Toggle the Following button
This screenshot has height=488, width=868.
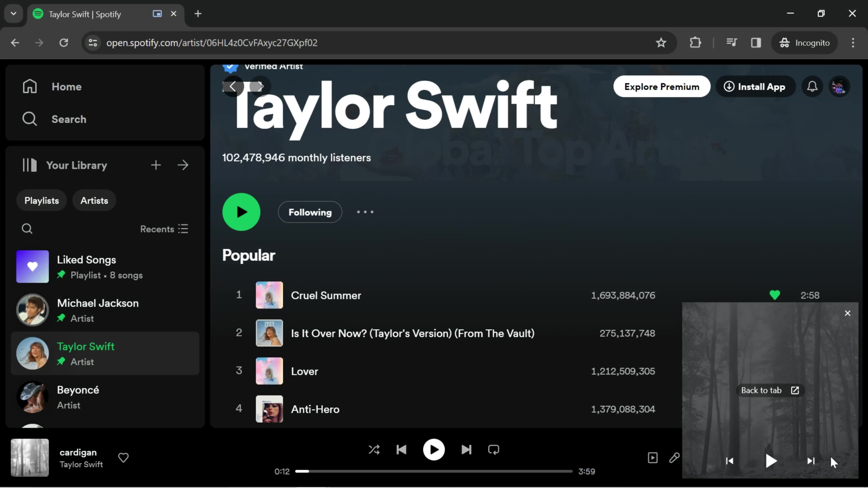310,212
